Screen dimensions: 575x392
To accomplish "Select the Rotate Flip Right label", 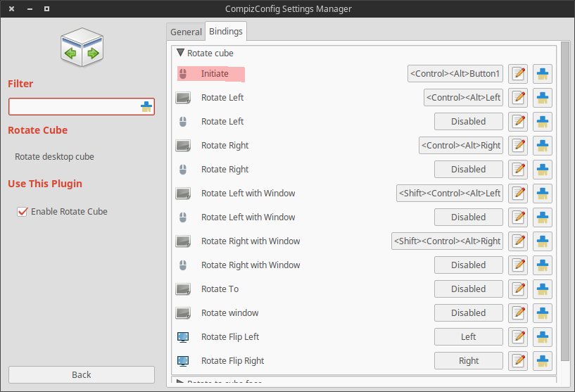I will point(233,361).
